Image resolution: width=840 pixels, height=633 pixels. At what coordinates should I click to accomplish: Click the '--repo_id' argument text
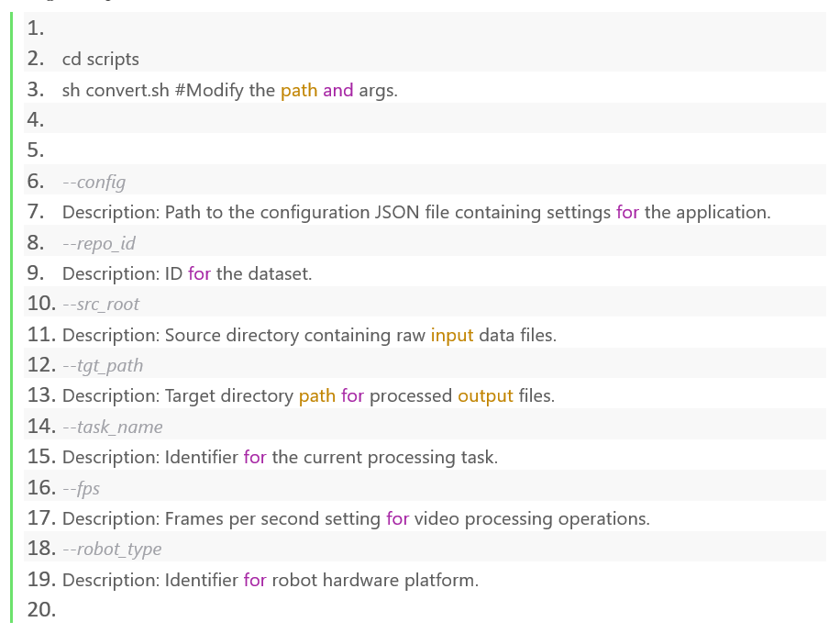[98, 243]
